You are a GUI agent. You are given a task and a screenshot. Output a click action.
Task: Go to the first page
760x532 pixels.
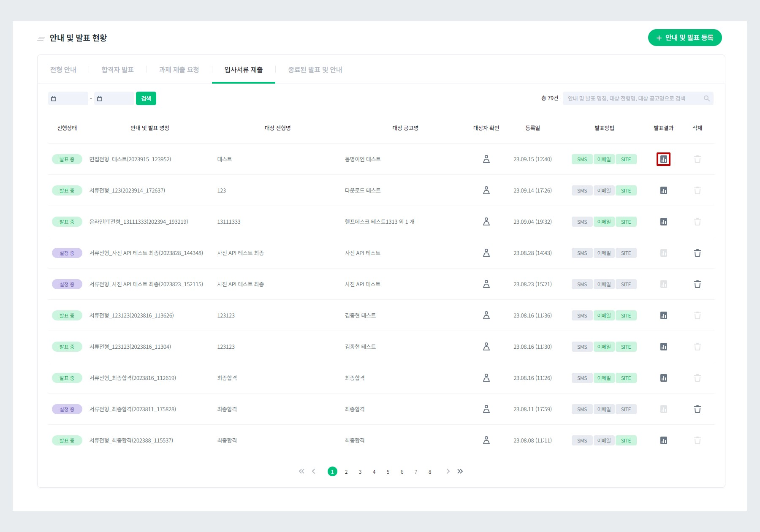[x=301, y=471]
